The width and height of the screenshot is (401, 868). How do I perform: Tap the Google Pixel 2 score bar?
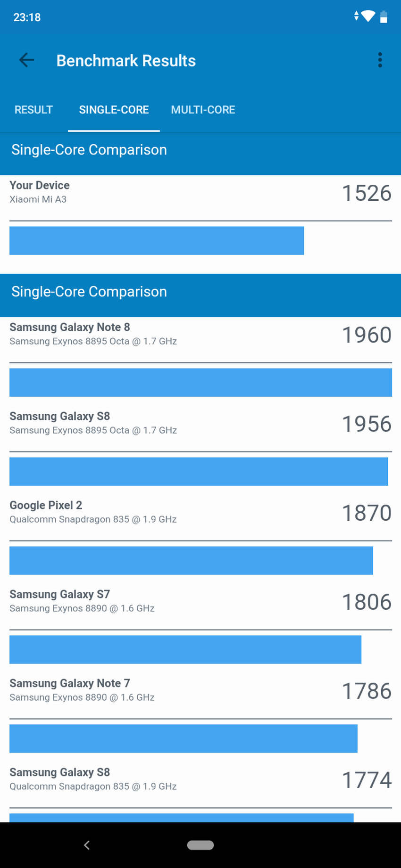pos(191,561)
